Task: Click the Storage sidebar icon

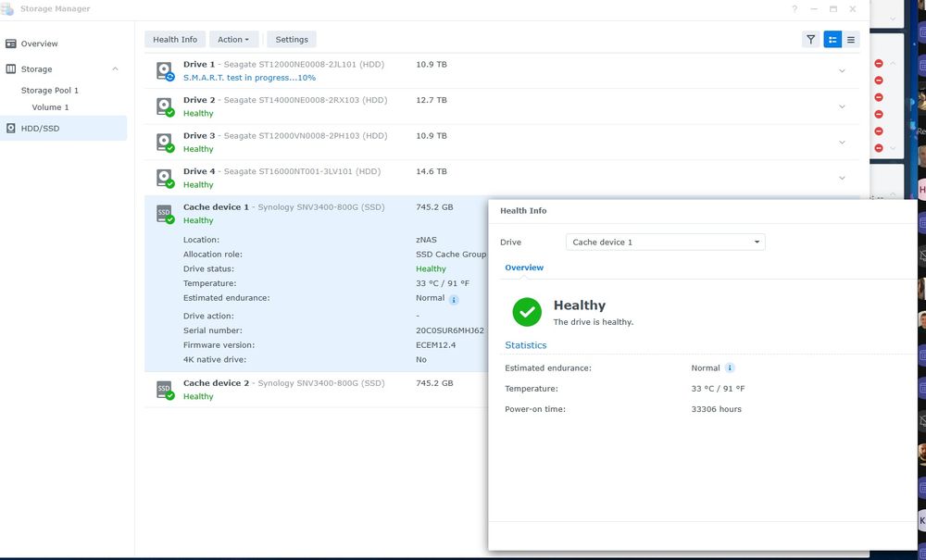Action: point(10,69)
